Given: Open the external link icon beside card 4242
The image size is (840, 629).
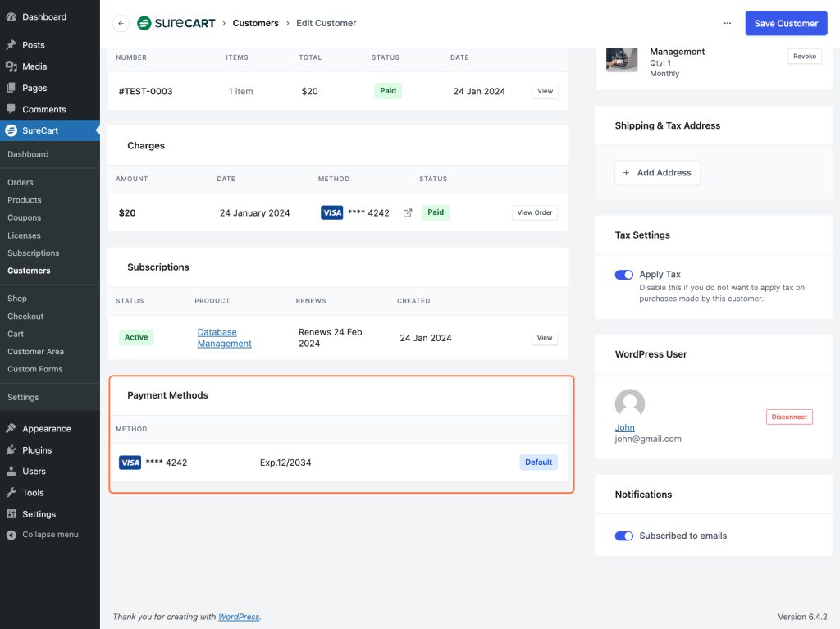Looking at the screenshot, I should tap(408, 212).
